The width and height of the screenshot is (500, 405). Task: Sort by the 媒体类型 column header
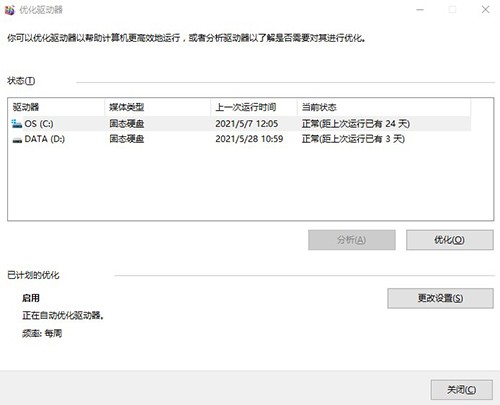[x=158, y=107]
